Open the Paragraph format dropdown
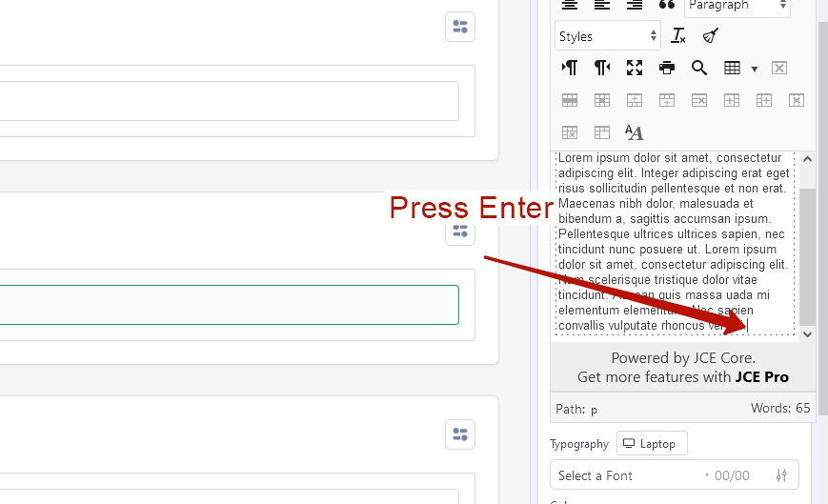 pyautogui.click(x=737, y=6)
